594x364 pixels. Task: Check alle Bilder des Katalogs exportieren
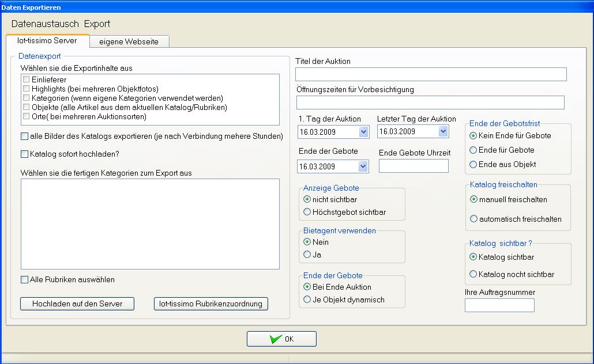coord(24,136)
